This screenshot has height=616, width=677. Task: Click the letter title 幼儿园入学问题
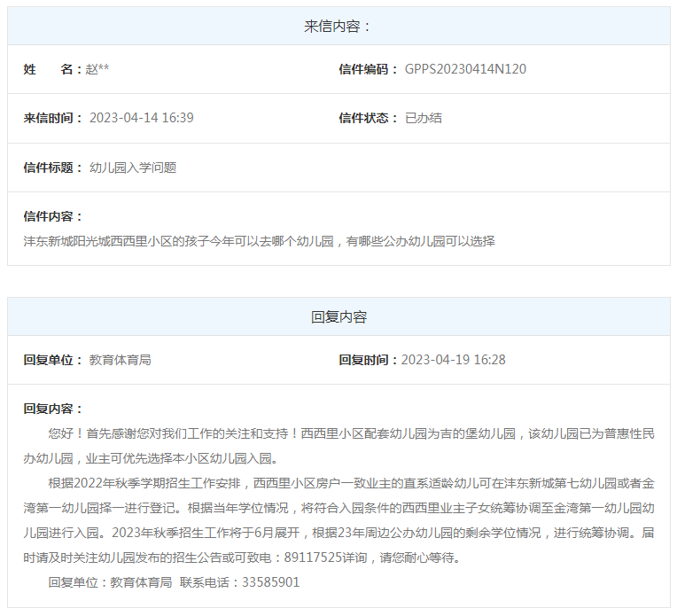tap(133, 168)
